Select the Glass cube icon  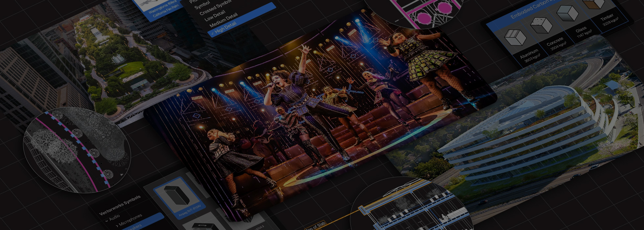(567, 13)
